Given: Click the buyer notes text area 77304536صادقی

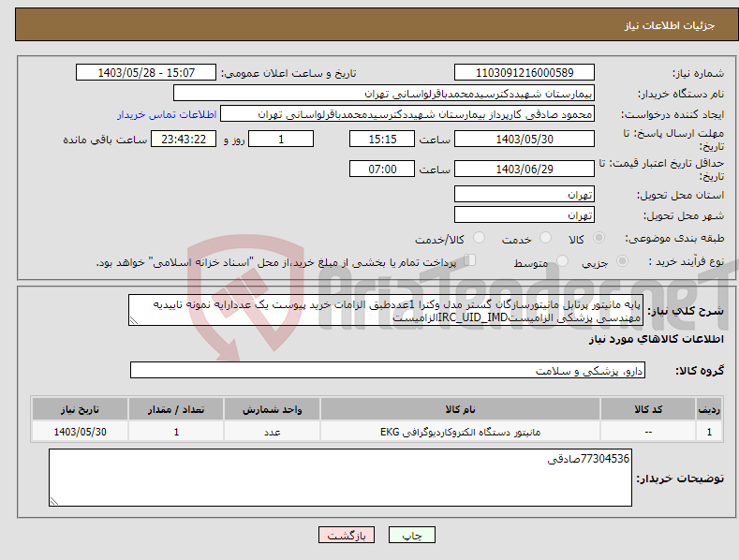Looking at the screenshot, I should pyautogui.click(x=340, y=478).
